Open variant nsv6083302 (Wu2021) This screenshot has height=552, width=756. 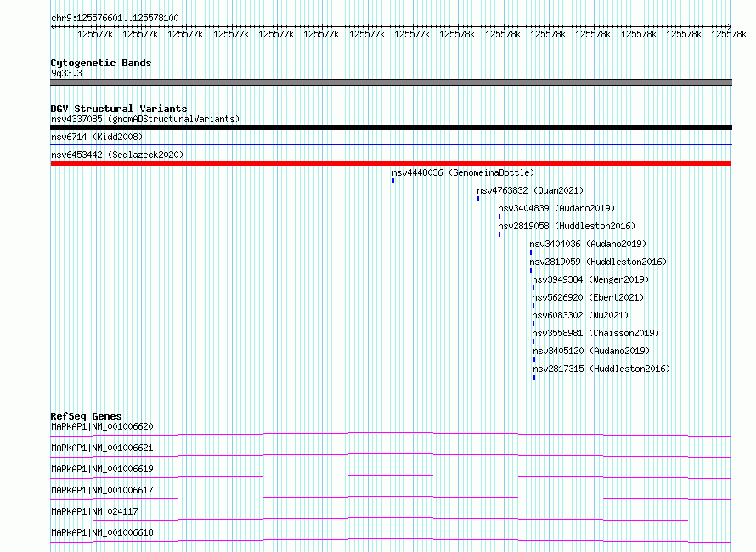[580, 315]
